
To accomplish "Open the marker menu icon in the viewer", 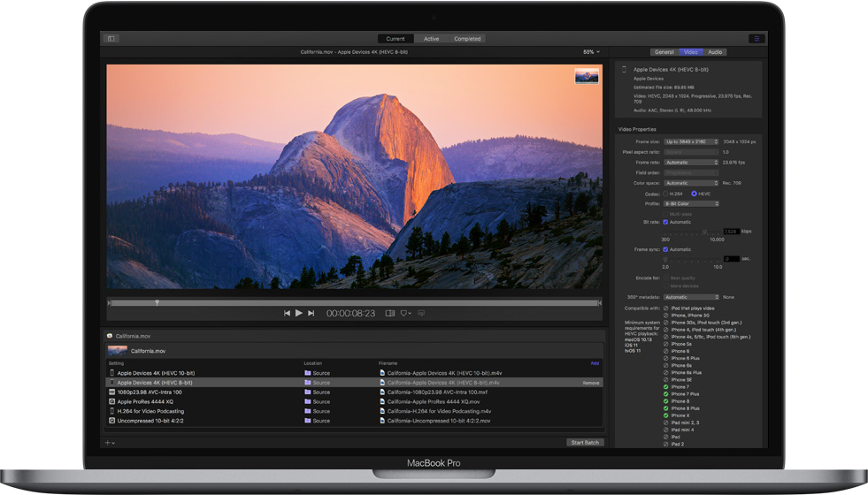I will coord(405,313).
